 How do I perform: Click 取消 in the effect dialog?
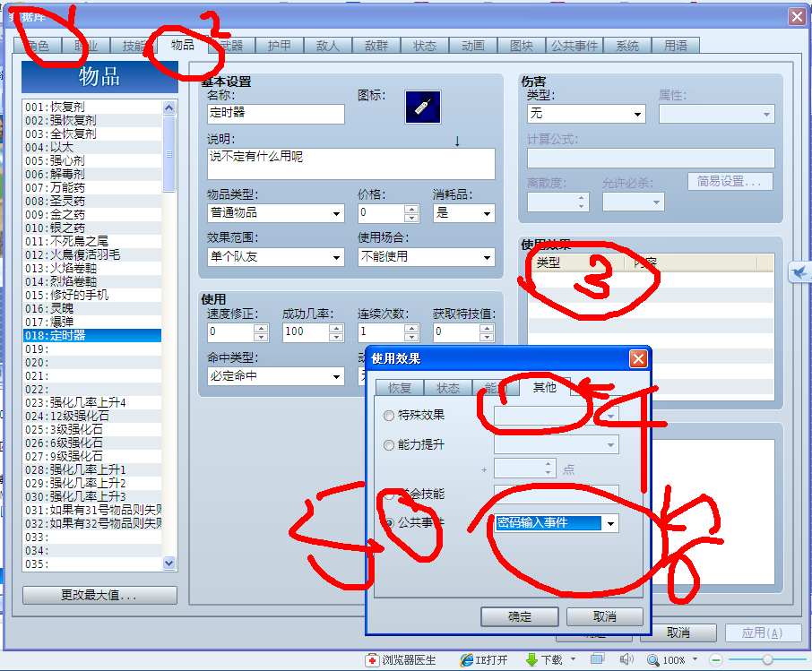point(604,616)
